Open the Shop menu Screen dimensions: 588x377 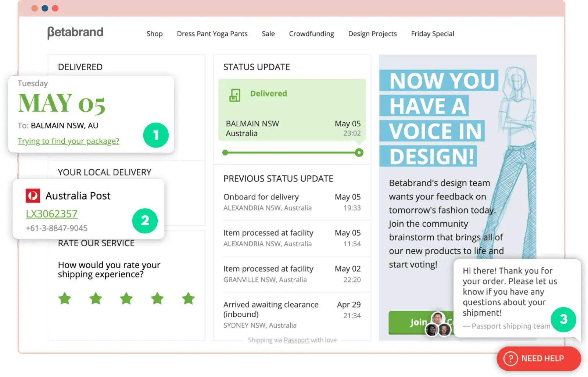(155, 34)
